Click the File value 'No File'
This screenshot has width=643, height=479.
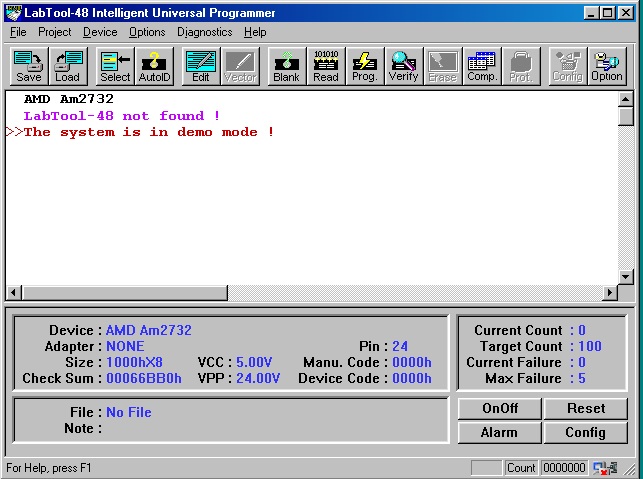[x=129, y=412]
